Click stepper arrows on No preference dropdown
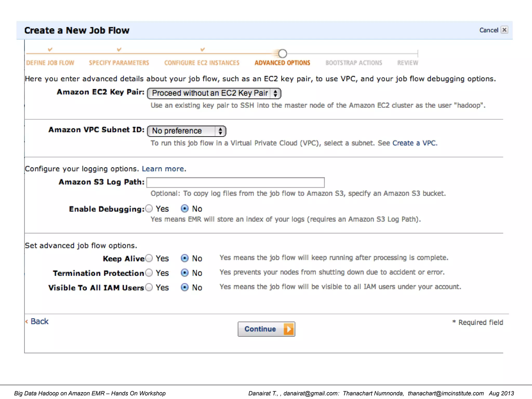This screenshot has height=399, width=532. pyautogui.click(x=220, y=131)
